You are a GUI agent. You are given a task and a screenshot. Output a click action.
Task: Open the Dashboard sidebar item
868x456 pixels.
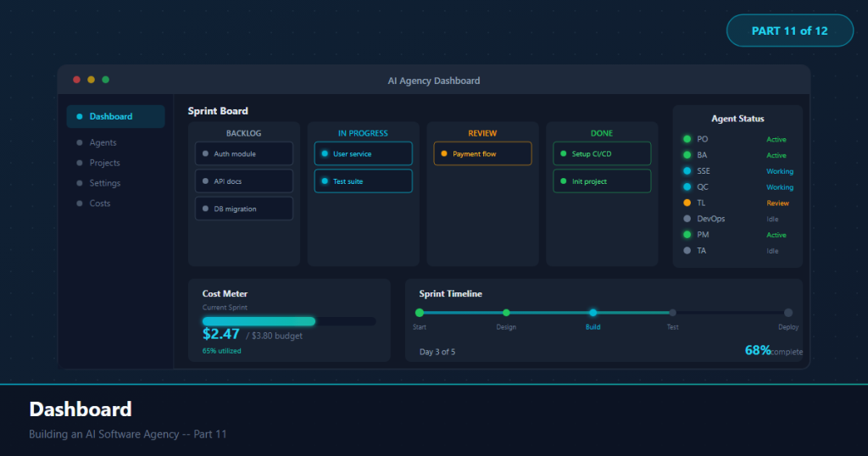[115, 117]
